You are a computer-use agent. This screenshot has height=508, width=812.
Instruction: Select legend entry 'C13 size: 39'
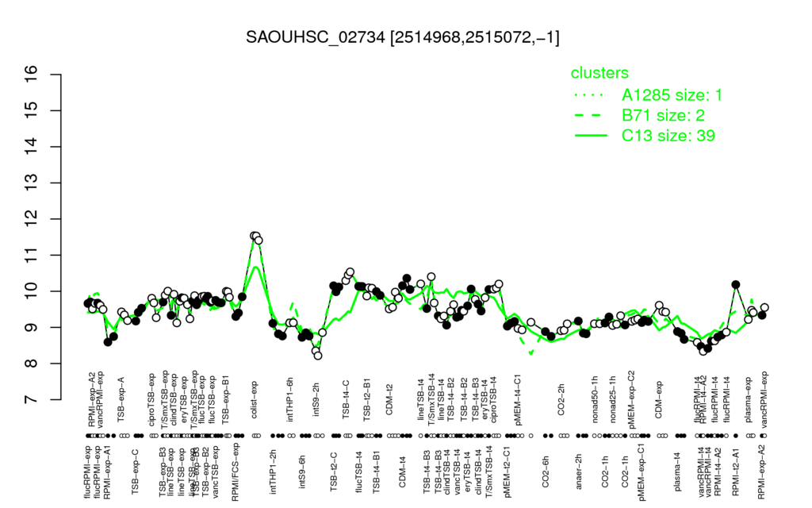(x=668, y=135)
